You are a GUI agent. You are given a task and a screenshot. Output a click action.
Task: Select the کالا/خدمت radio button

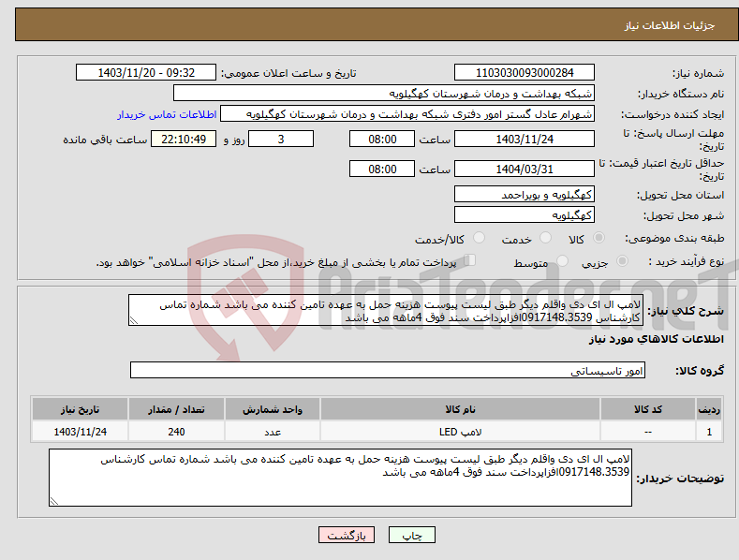point(479,238)
